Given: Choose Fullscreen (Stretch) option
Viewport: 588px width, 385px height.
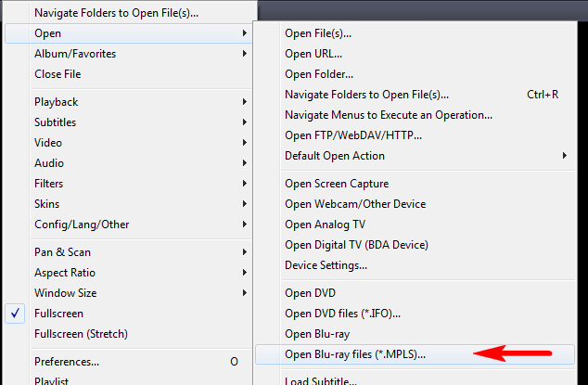Looking at the screenshot, I should 128,334.
